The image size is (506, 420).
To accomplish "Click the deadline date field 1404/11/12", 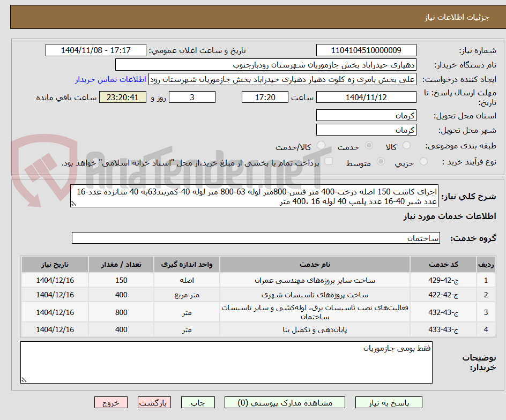I will coord(366,97).
